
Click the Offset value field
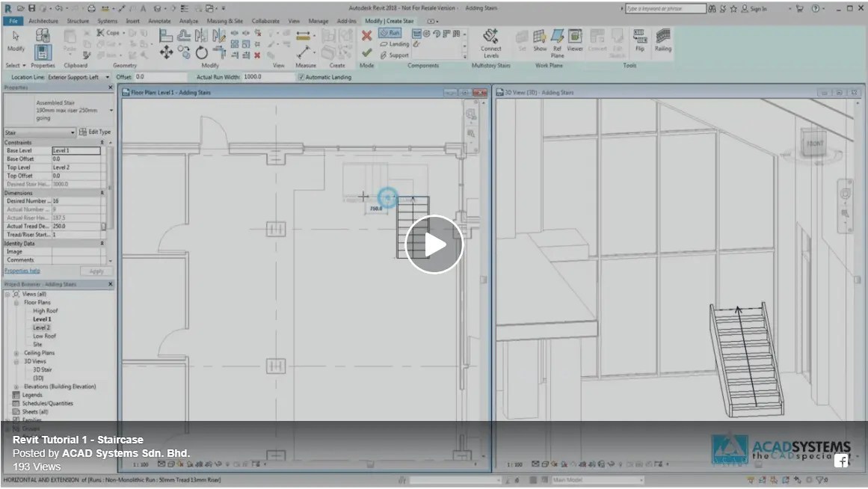161,78
